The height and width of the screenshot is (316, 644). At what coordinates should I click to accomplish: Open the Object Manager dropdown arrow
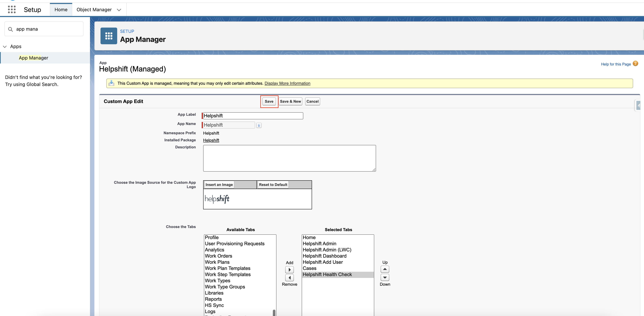[x=119, y=10]
